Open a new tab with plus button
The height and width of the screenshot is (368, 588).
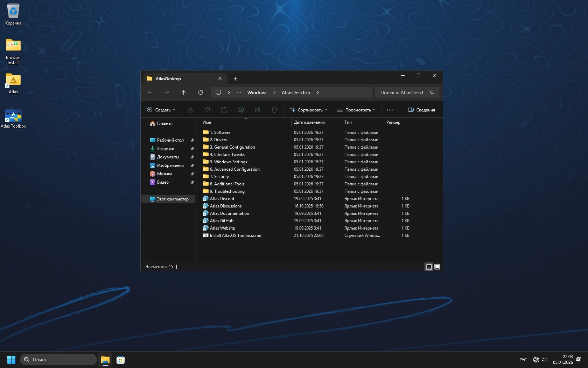[235, 79]
